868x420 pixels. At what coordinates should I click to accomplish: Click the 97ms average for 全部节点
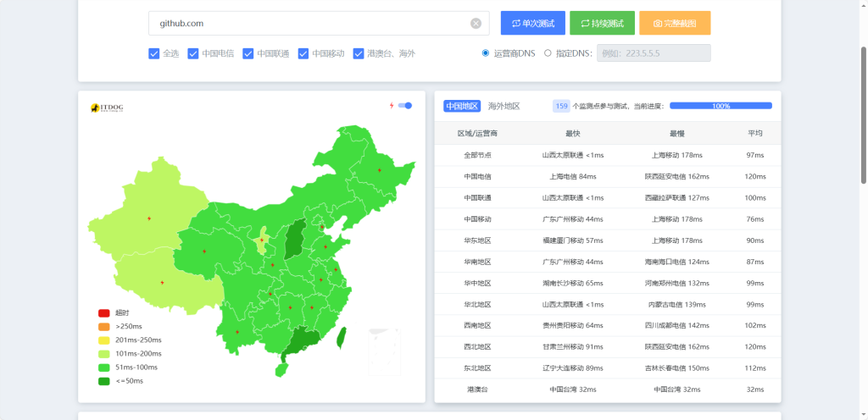tap(755, 155)
